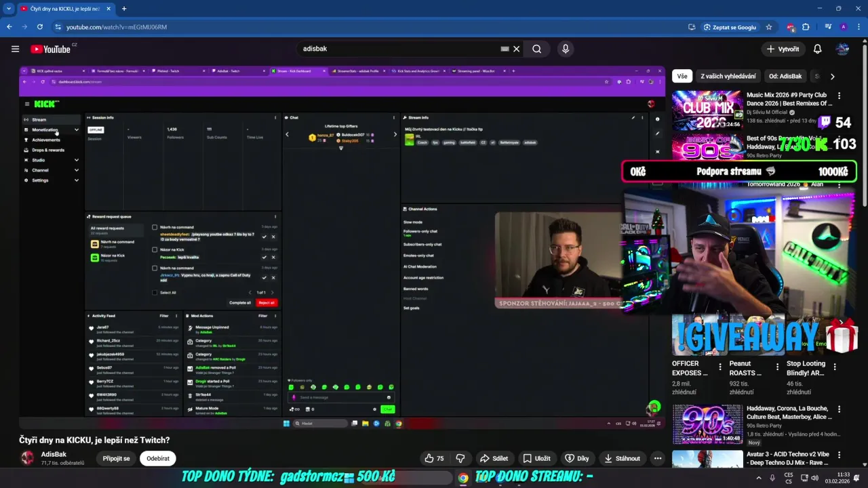868x488 pixels.
Task: Open menu for Avatar 3 ACID Techno video
Action: (x=839, y=455)
